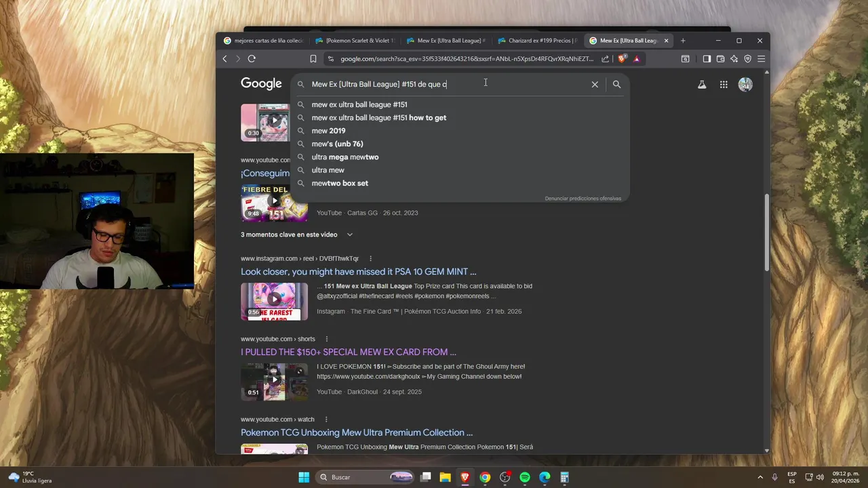Open Leo AI sparkle icon
The width and height of the screenshot is (868, 488).
coord(734,59)
